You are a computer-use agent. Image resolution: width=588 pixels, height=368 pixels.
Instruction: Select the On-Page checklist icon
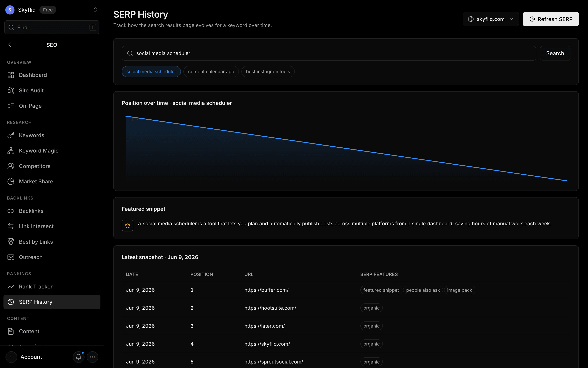click(x=11, y=106)
